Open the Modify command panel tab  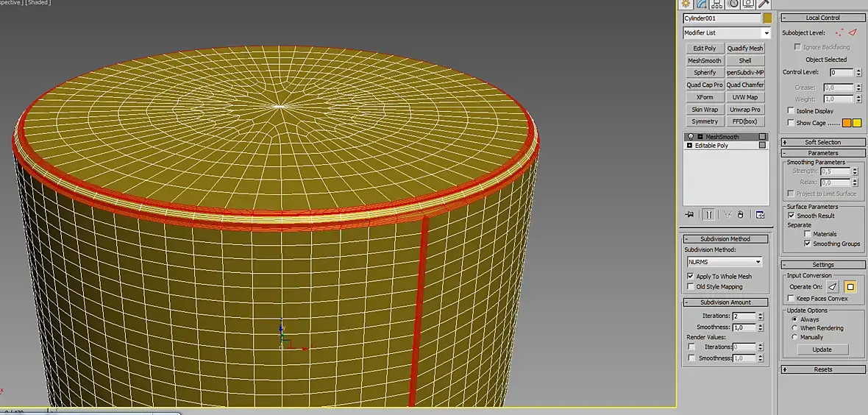[701, 4]
